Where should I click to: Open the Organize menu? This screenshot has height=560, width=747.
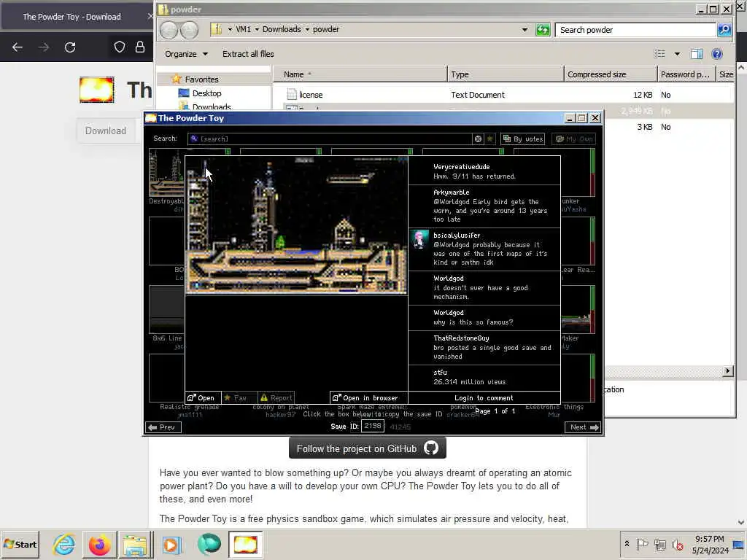(186, 54)
